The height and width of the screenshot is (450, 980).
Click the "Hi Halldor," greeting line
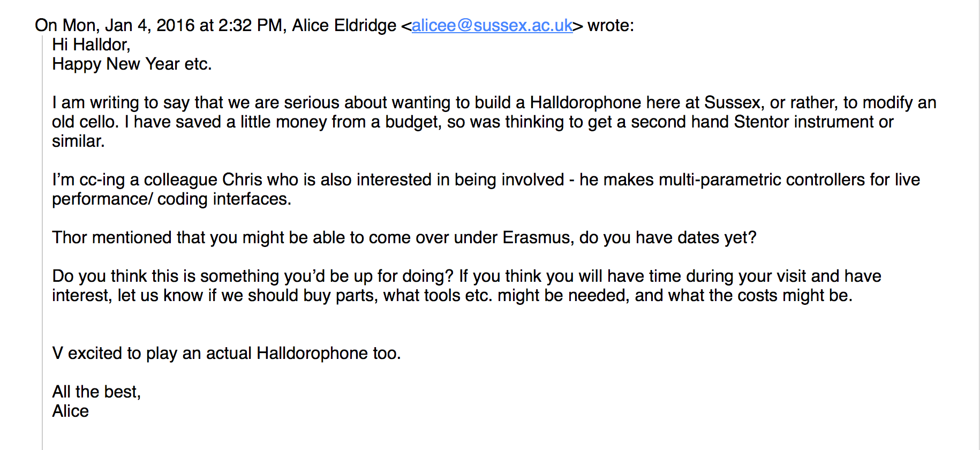click(x=91, y=44)
